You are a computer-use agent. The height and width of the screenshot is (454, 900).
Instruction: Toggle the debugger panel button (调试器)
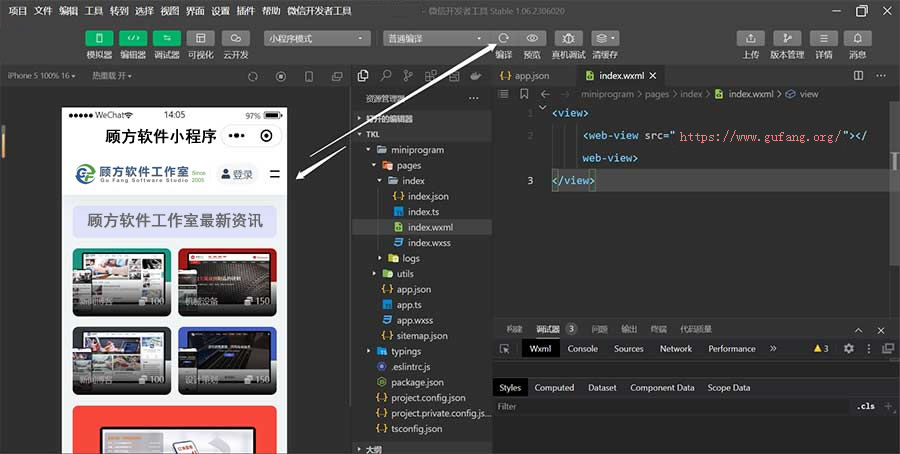point(167,38)
